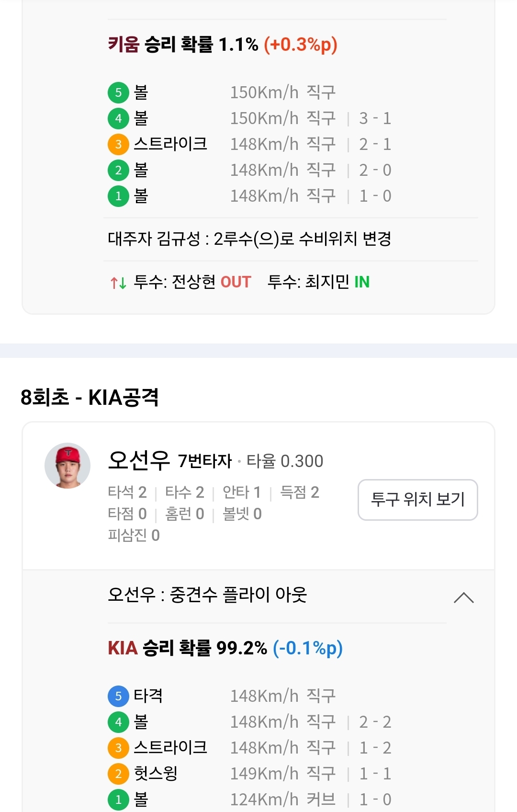Image resolution: width=517 pixels, height=812 pixels.
Task: Tap 오선우 player name
Action: [x=139, y=460]
